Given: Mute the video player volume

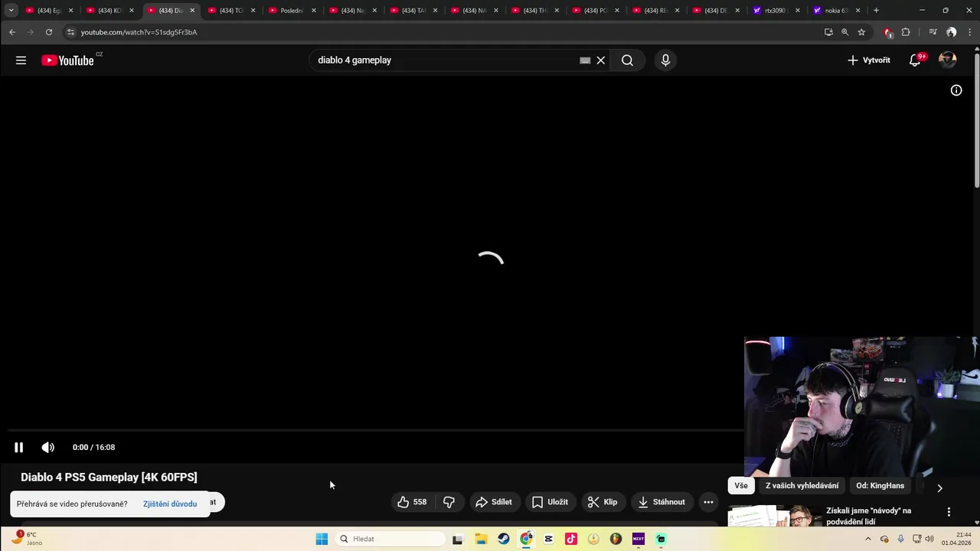Looking at the screenshot, I should coord(47,448).
